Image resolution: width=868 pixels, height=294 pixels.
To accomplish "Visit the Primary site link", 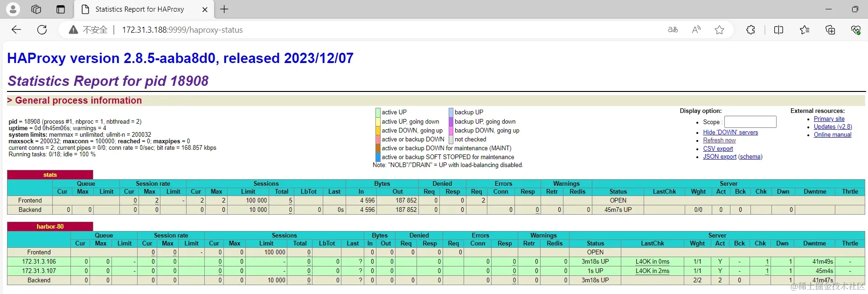I will [829, 119].
